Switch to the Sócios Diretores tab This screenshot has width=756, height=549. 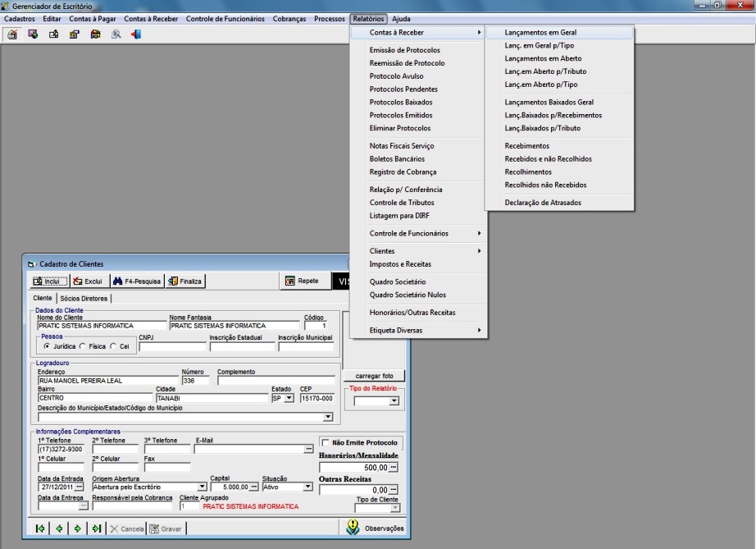pos(84,298)
